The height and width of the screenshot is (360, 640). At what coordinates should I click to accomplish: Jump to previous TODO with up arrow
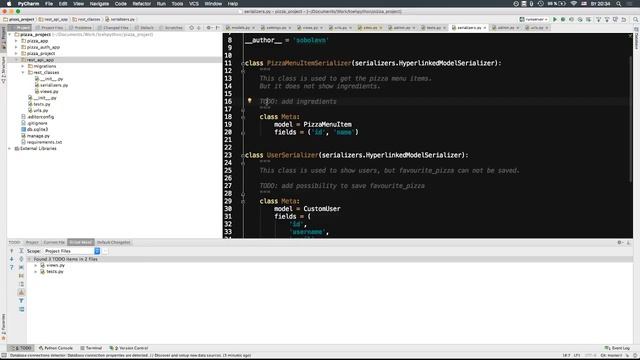pyautogui.click(x=11, y=251)
